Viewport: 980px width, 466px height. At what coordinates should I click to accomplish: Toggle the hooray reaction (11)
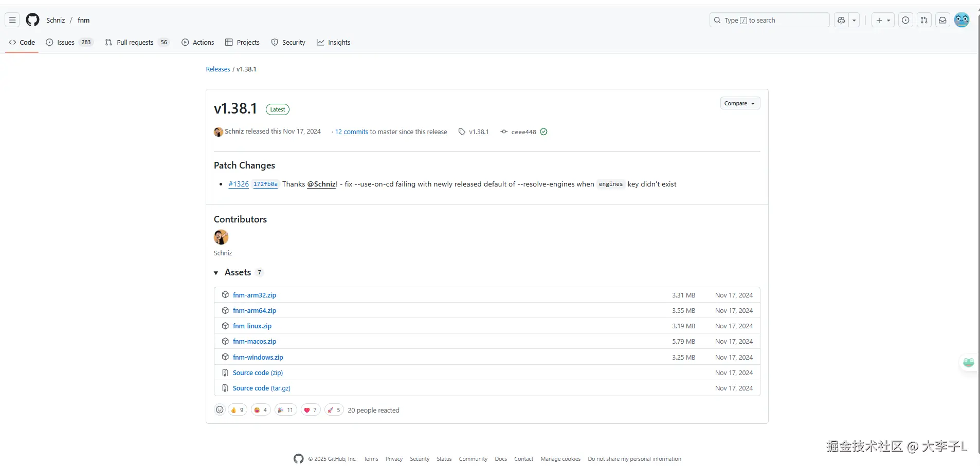pyautogui.click(x=285, y=410)
